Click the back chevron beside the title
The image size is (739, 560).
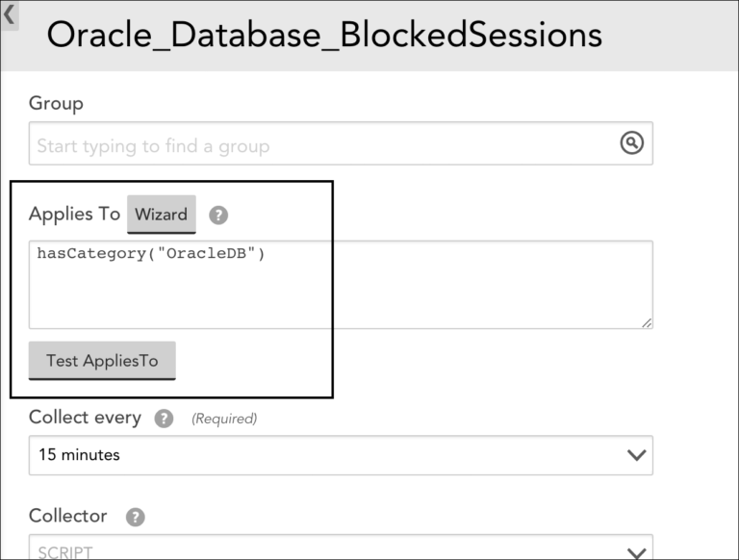coord(9,14)
